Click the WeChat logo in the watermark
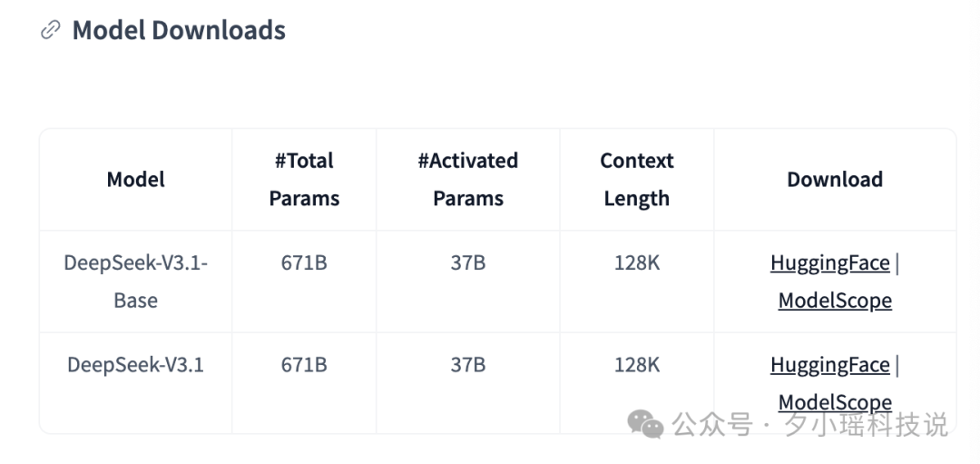This screenshot has height=464, width=980. [645, 424]
